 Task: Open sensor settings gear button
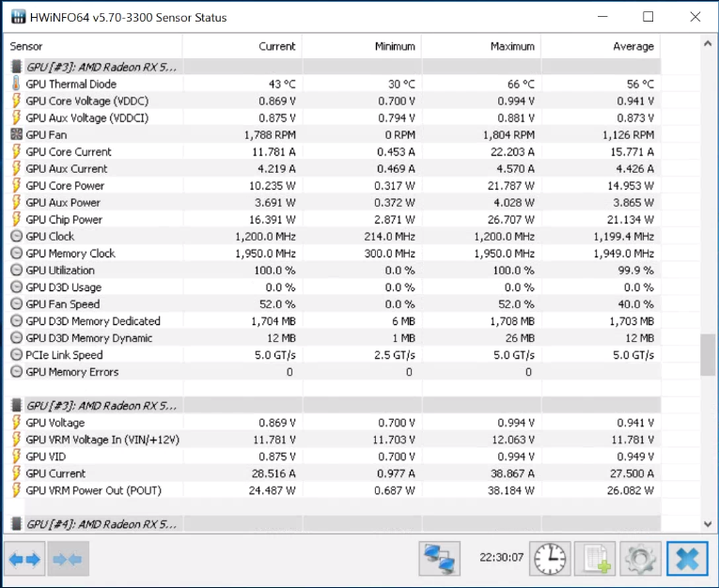tap(640, 559)
